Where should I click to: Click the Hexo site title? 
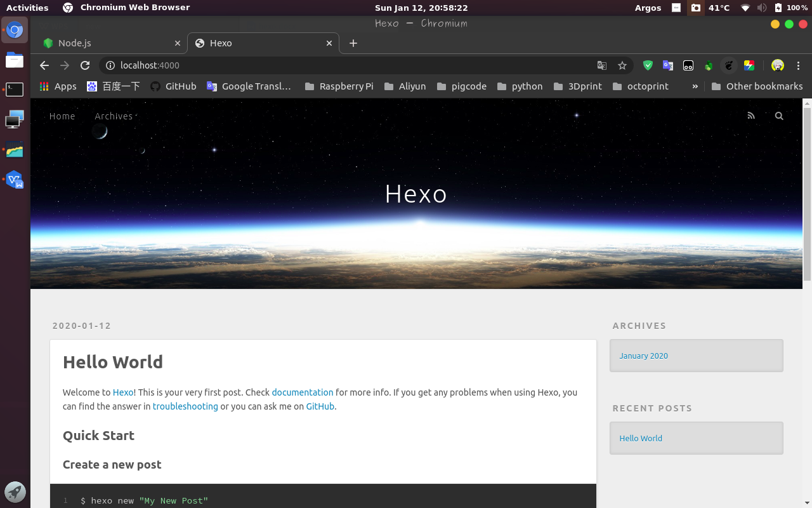click(x=416, y=194)
